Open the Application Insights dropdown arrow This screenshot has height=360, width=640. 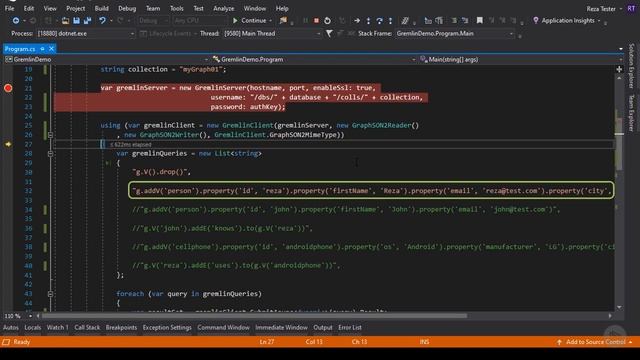coord(599,20)
